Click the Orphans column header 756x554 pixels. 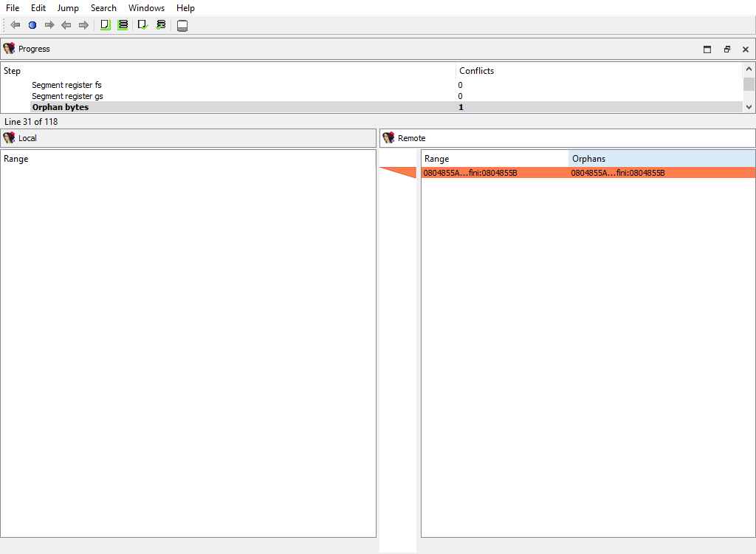[x=588, y=159]
